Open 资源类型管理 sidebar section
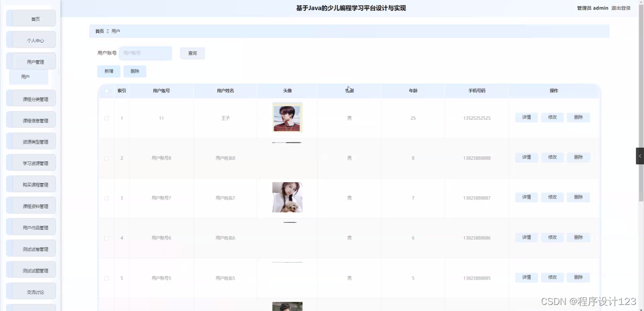This screenshot has height=311, width=644. (x=31, y=142)
